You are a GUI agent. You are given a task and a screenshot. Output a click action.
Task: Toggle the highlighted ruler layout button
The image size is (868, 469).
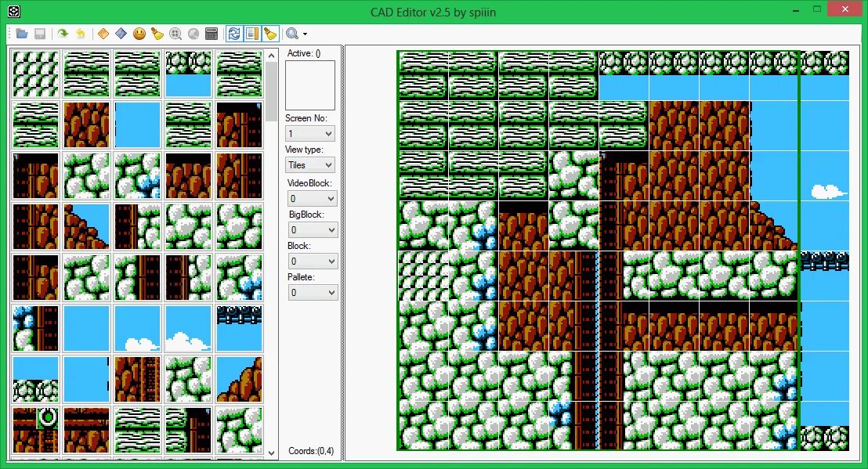(252, 34)
